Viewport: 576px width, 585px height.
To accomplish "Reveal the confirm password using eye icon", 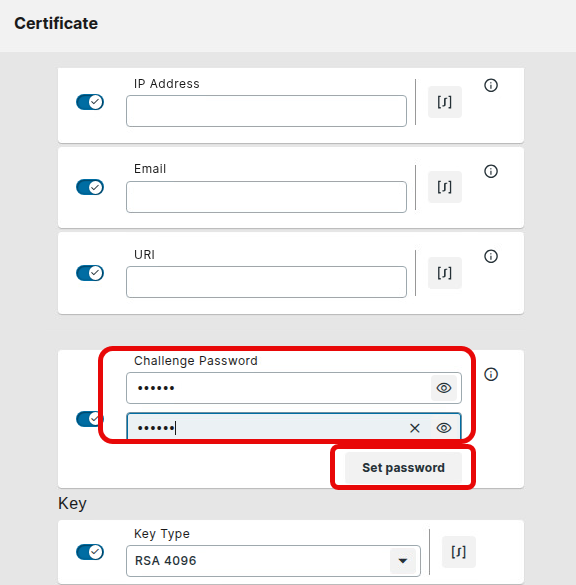I will (444, 428).
